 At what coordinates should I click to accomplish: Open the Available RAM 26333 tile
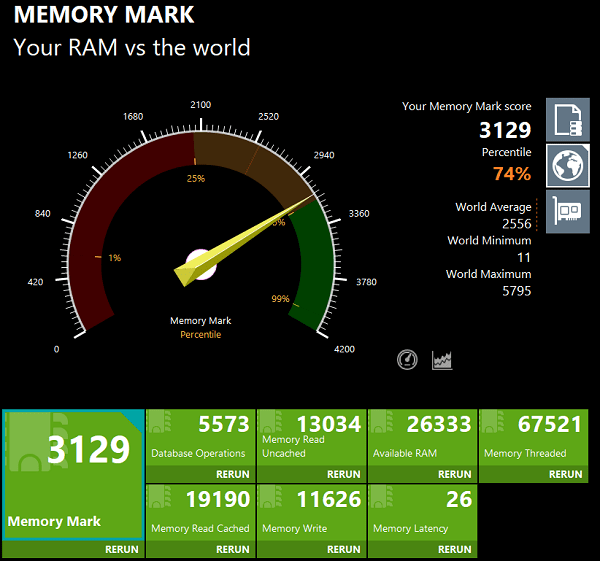click(422, 437)
